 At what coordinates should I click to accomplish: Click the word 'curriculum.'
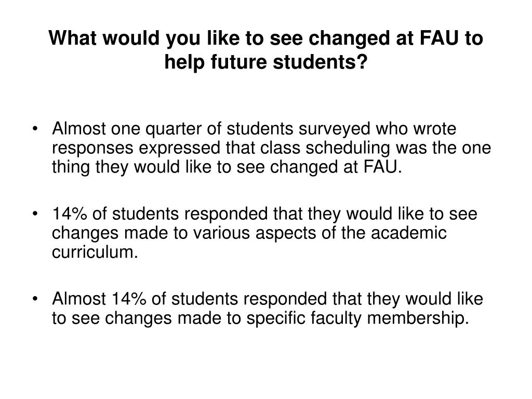pos(95,252)
